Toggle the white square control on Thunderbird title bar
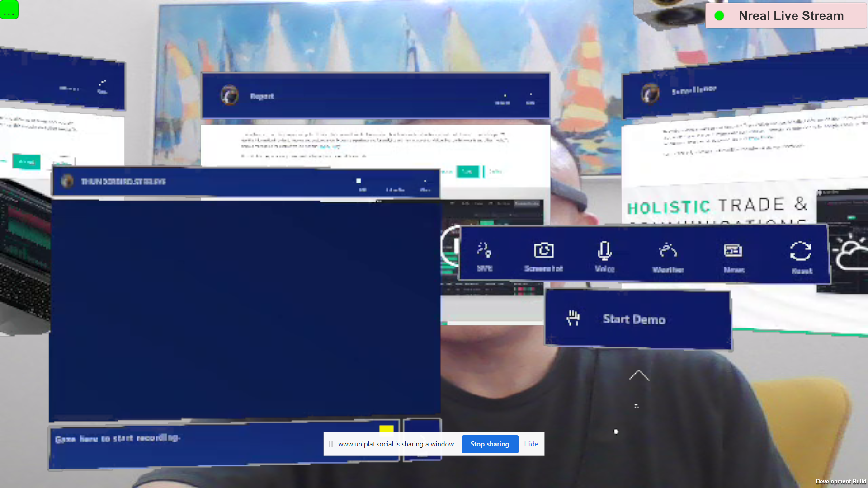The image size is (868, 488). pyautogui.click(x=359, y=181)
